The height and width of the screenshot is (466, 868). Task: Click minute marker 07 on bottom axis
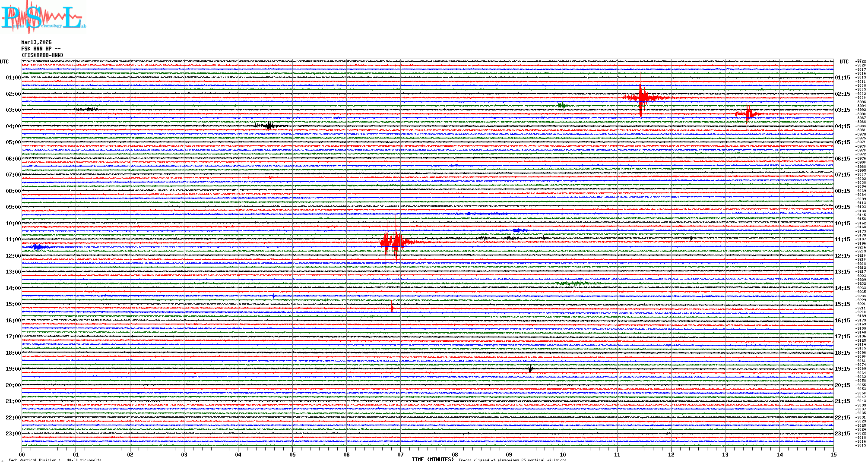click(401, 455)
